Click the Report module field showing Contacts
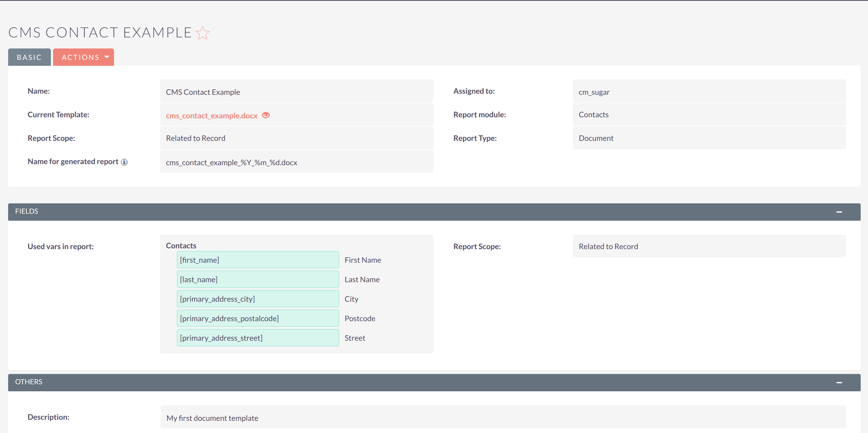The image size is (868, 433). point(709,115)
